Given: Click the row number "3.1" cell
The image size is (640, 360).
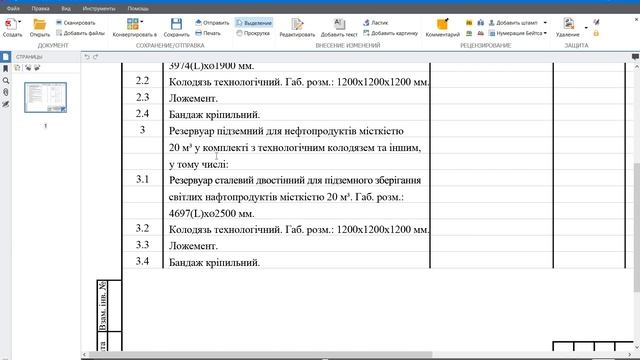Looking at the screenshot, I should point(142,179).
